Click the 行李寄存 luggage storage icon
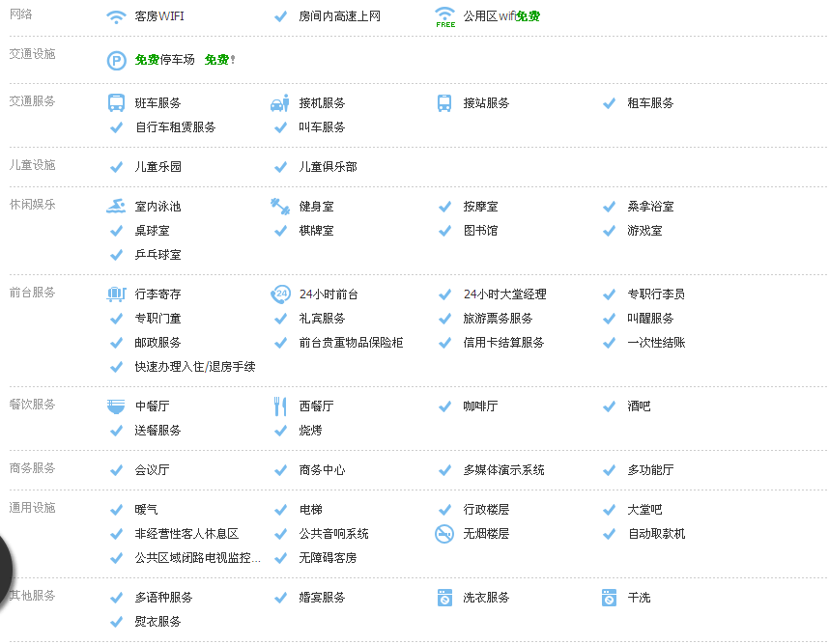The image size is (829, 644). (x=117, y=293)
